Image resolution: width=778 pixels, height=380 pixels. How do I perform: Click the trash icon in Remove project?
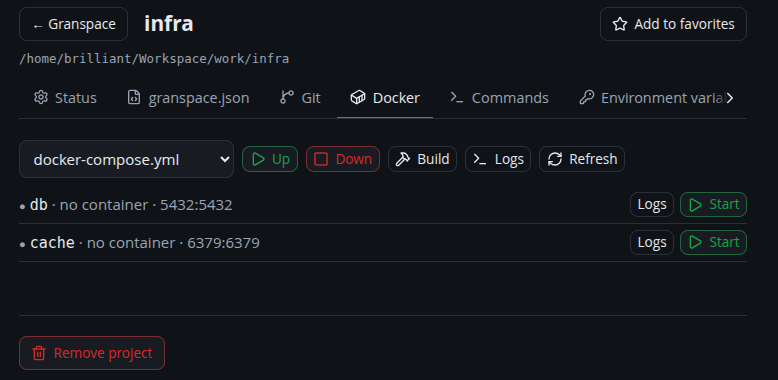coord(39,353)
